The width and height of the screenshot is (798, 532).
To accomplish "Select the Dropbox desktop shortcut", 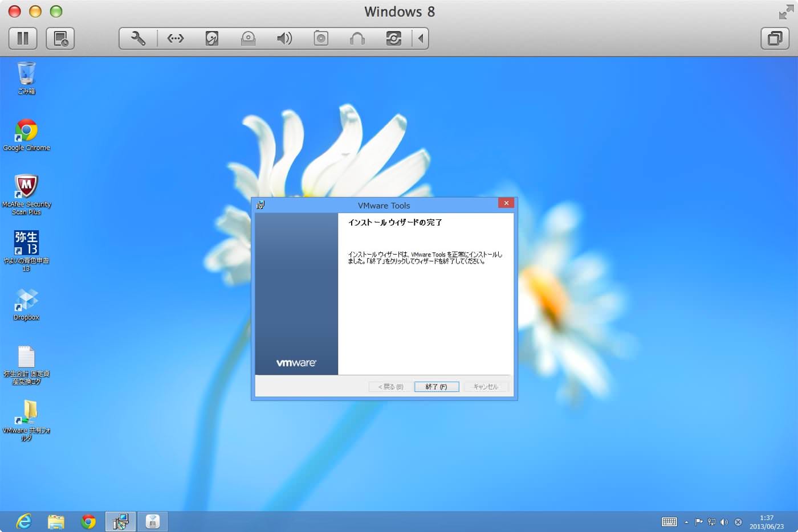I will (26, 305).
